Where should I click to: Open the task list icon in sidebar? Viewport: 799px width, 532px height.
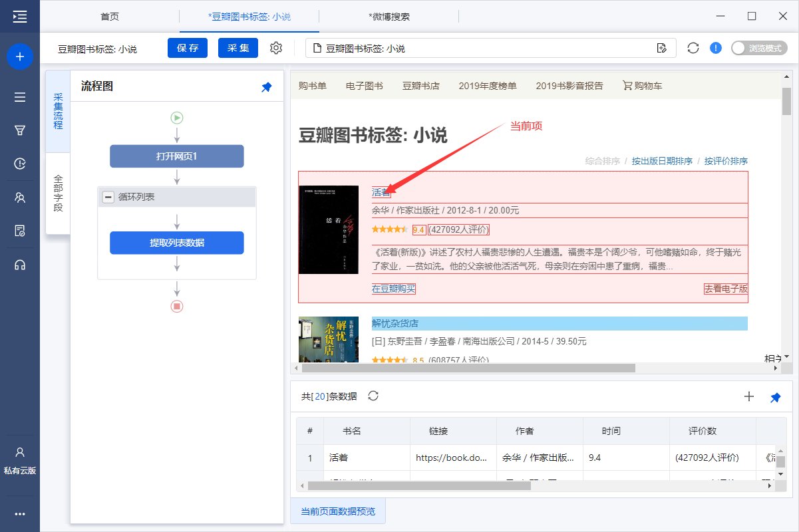pos(20,97)
